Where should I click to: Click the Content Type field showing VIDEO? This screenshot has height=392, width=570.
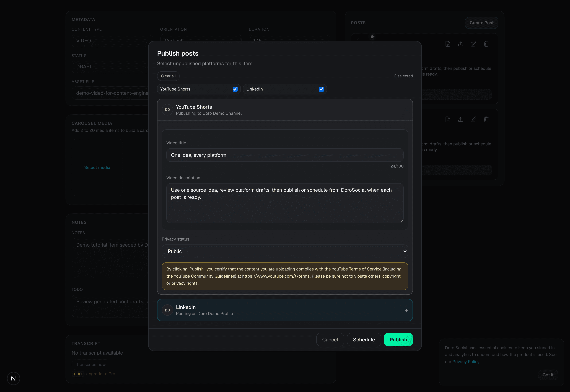(112, 41)
